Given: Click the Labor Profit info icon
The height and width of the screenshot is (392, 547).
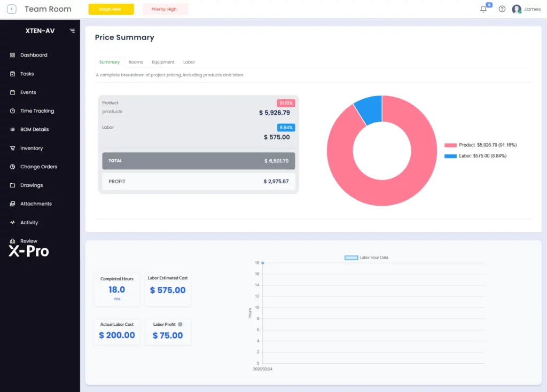Looking at the screenshot, I should [181, 324].
